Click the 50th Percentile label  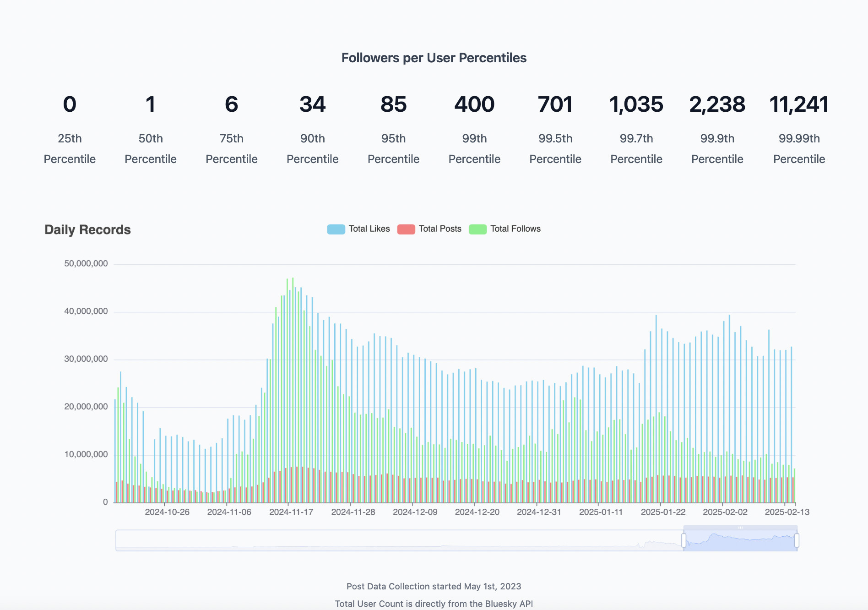point(151,149)
